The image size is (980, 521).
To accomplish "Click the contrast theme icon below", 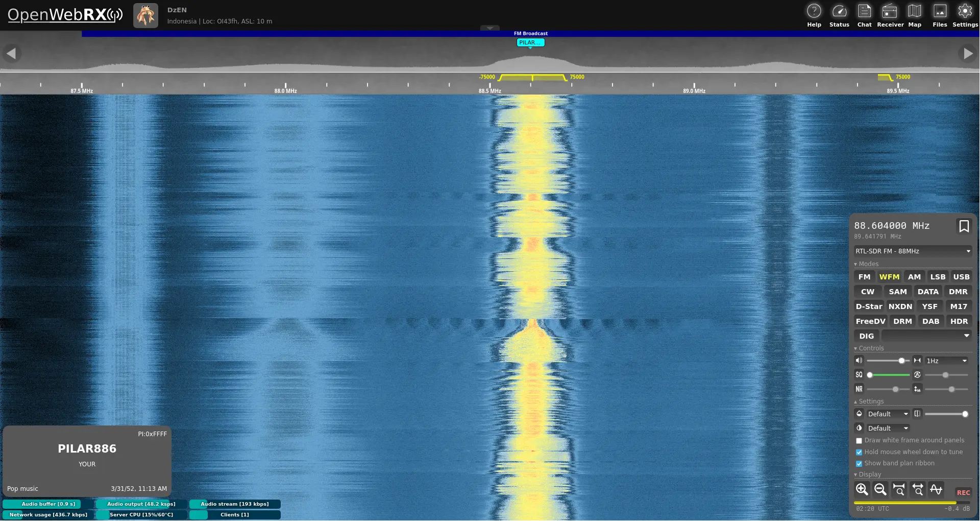I will click(859, 428).
